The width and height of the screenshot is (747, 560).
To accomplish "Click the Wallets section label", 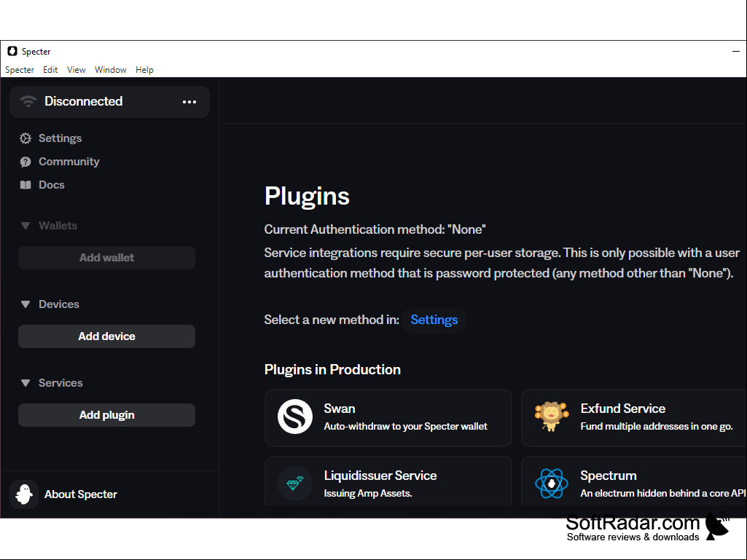I will tap(58, 226).
